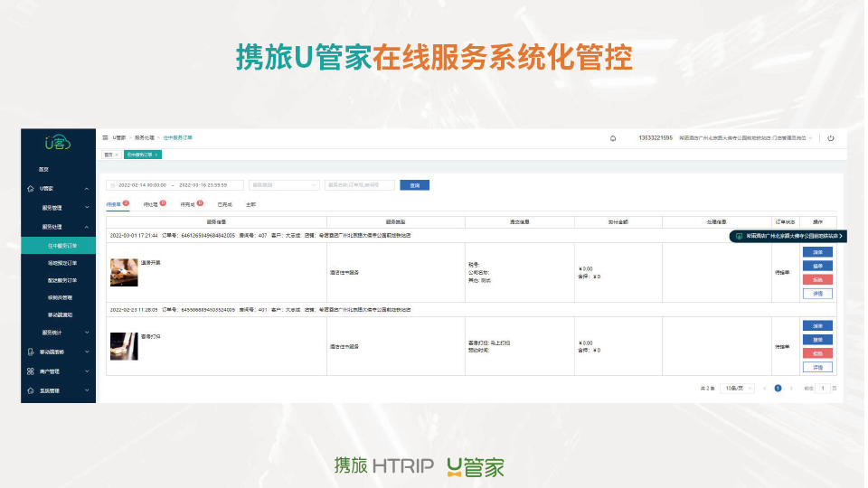
Task: Open 详情 for room 407 order
Action: point(817,294)
